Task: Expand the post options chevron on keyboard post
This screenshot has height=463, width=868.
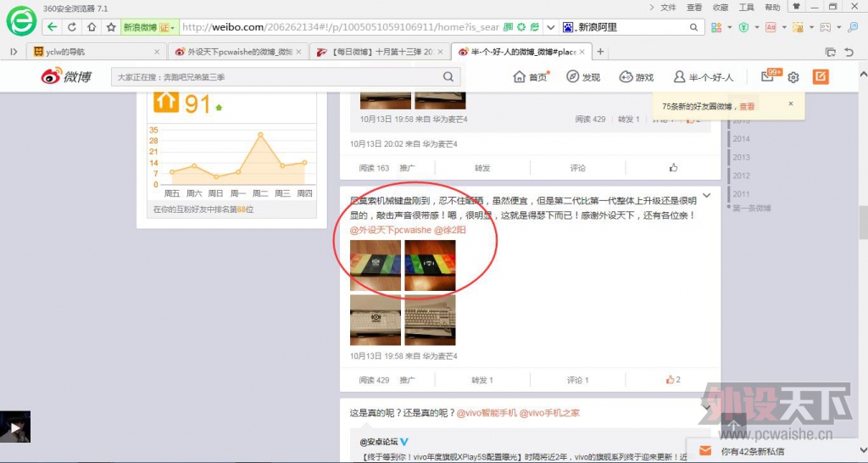Action: point(706,196)
